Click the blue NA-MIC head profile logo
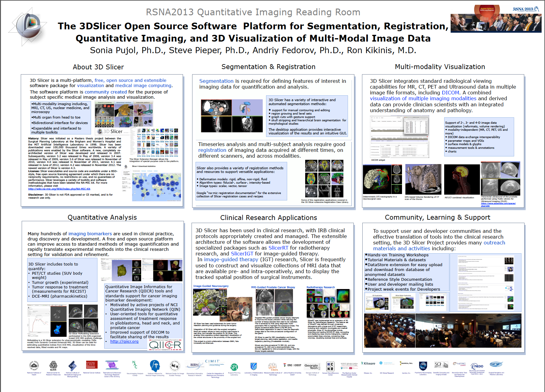Viewport: 545px width, 392px height. tap(155, 365)
